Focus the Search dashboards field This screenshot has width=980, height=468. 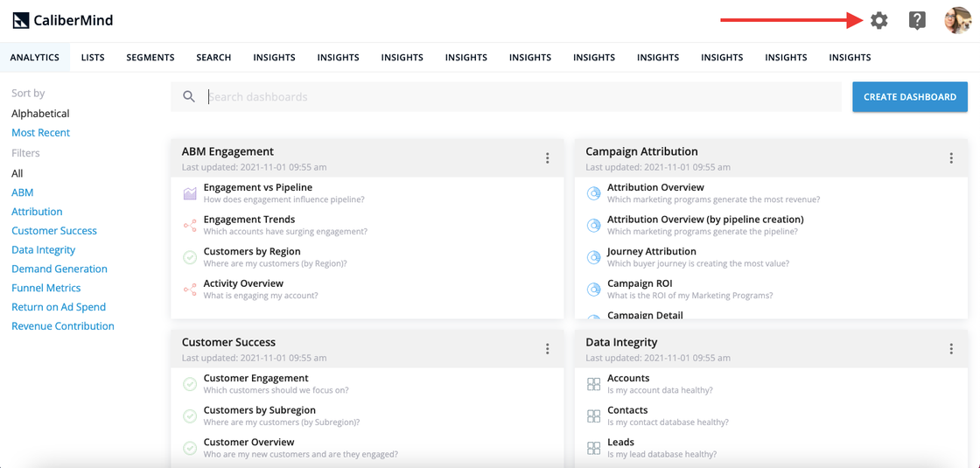tap(507, 97)
